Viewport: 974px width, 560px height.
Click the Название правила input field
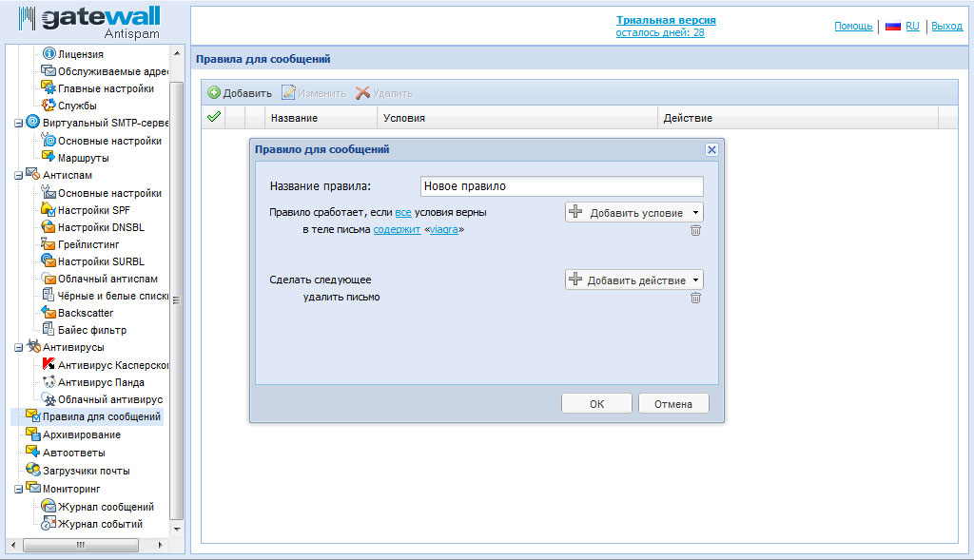click(x=561, y=186)
